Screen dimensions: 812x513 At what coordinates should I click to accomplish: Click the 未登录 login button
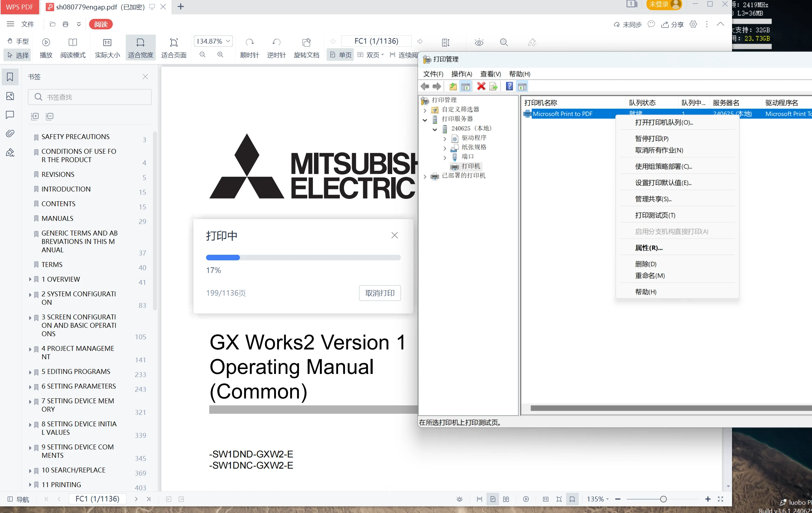pos(664,5)
